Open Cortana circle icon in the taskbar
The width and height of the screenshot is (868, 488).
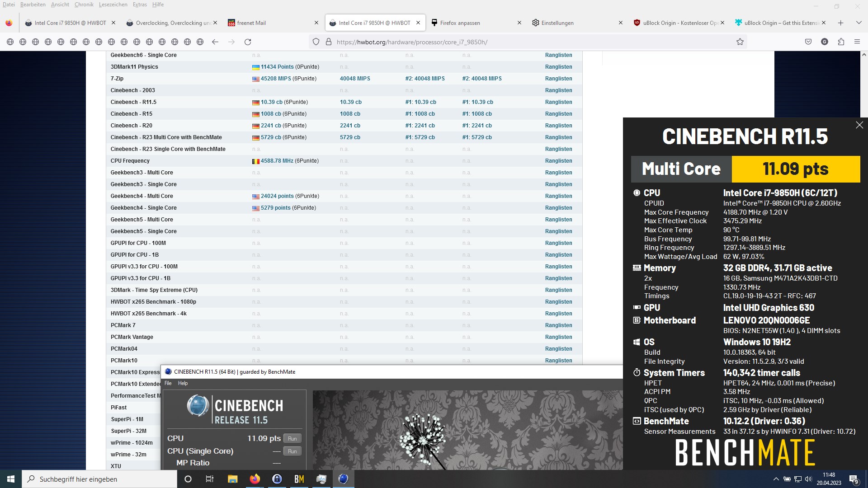[188, 479]
